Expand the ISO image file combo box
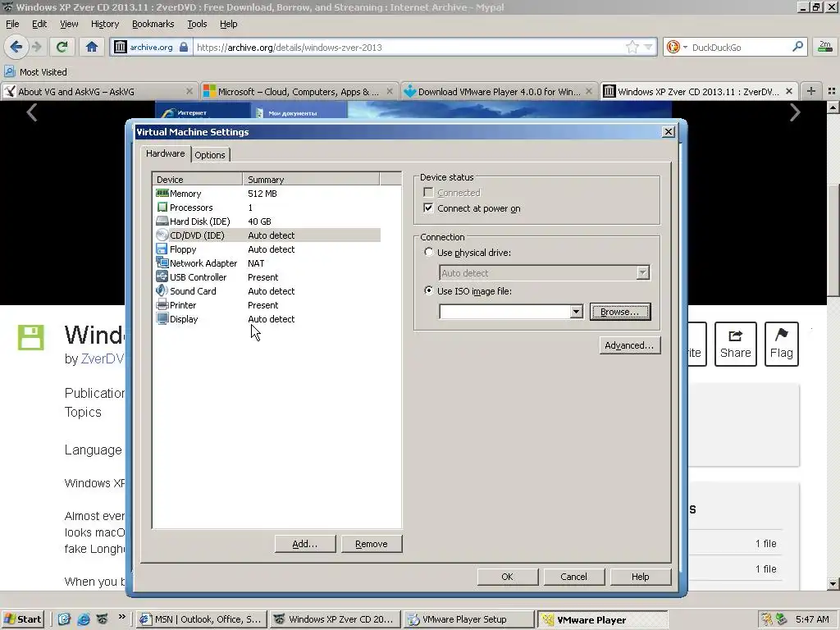 click(x=576, y=311)
